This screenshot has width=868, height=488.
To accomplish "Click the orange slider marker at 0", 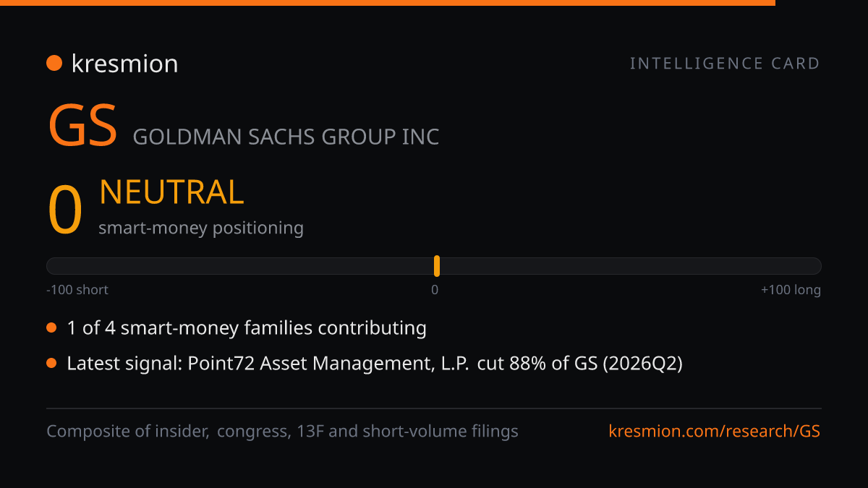I will coord(437,266).
